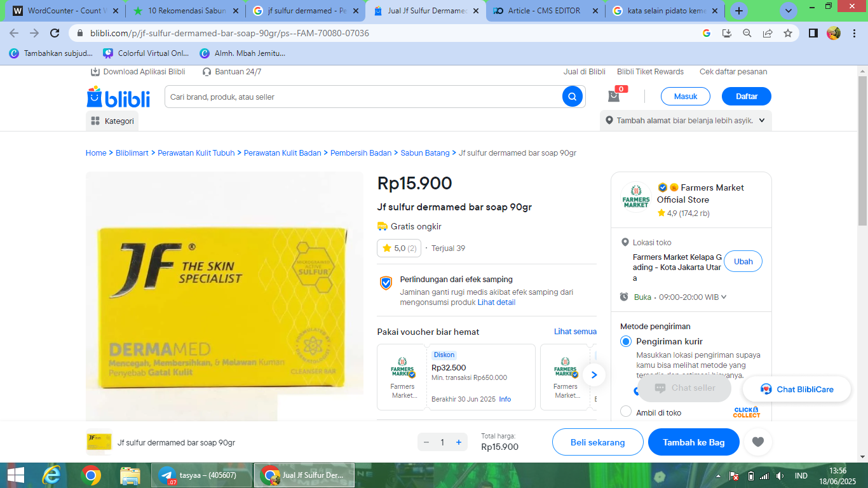
Task: Click Lihat semua vouchers link
Action: click(575, 332)
